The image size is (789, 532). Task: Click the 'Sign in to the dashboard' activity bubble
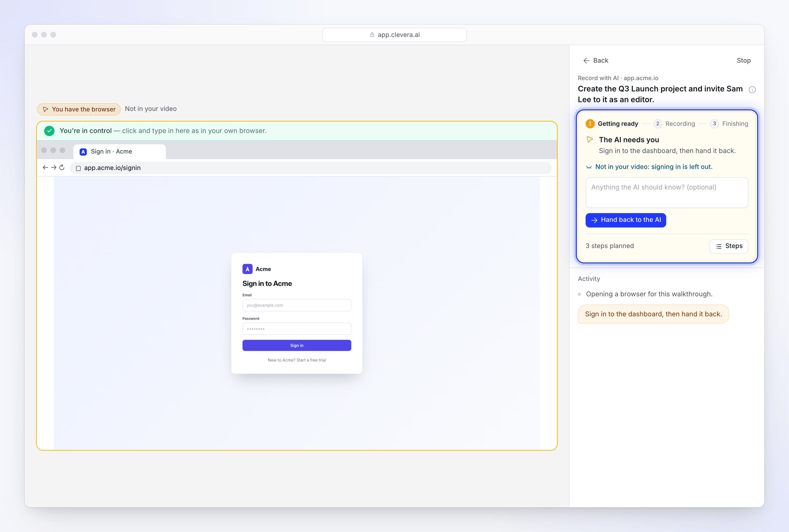[653, 314]
